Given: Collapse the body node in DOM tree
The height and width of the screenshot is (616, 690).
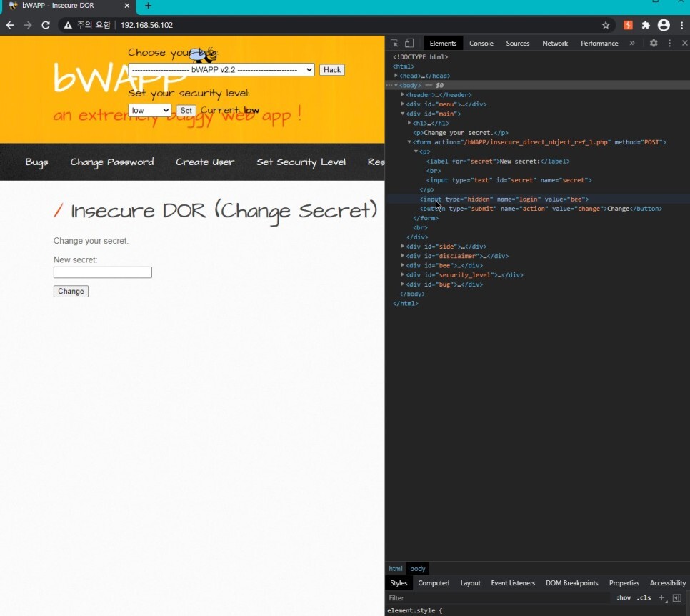Looking at the screenshot, I should tap(396, 86).
